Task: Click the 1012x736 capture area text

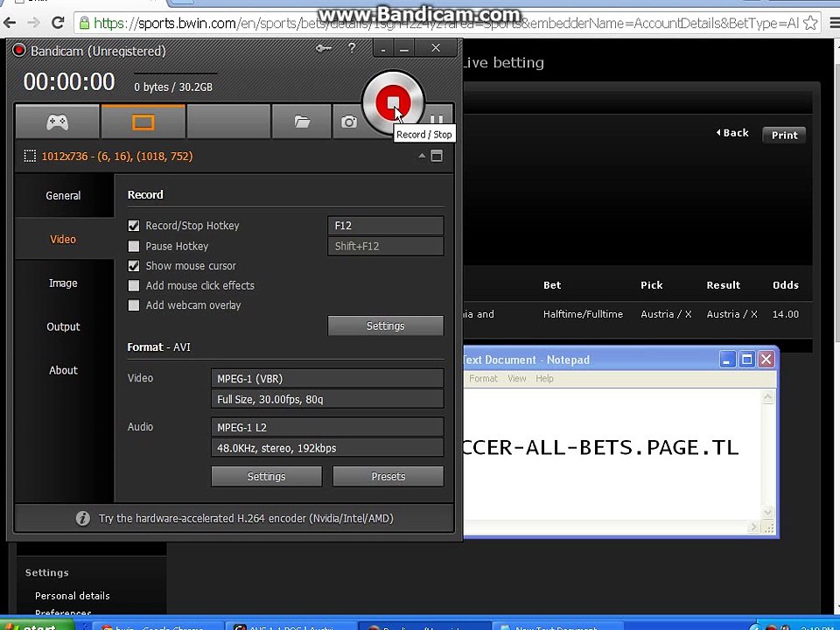Action: (x=116, y=157)
